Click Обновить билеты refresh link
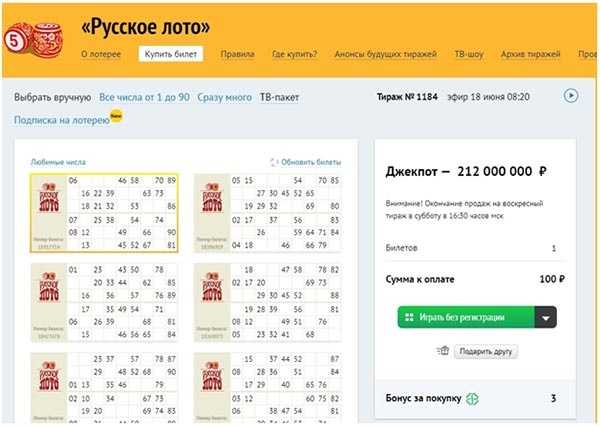600x426 pixels. coord(311,162)
